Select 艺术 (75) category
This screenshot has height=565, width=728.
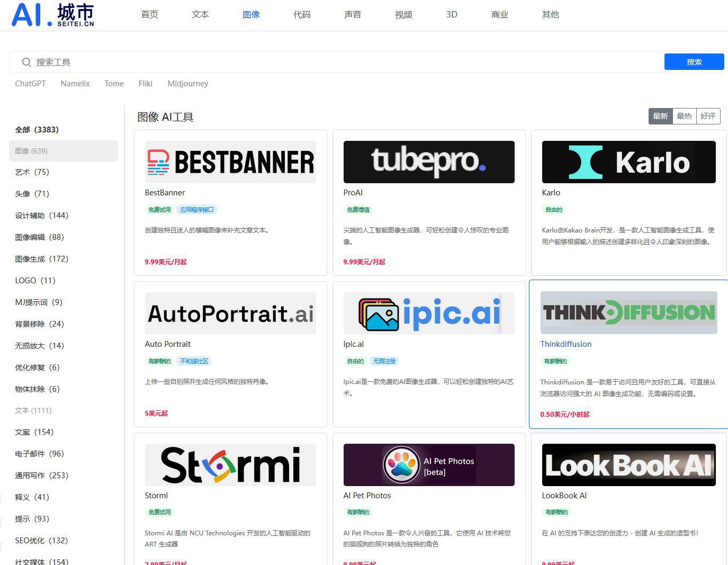point(32,172)
